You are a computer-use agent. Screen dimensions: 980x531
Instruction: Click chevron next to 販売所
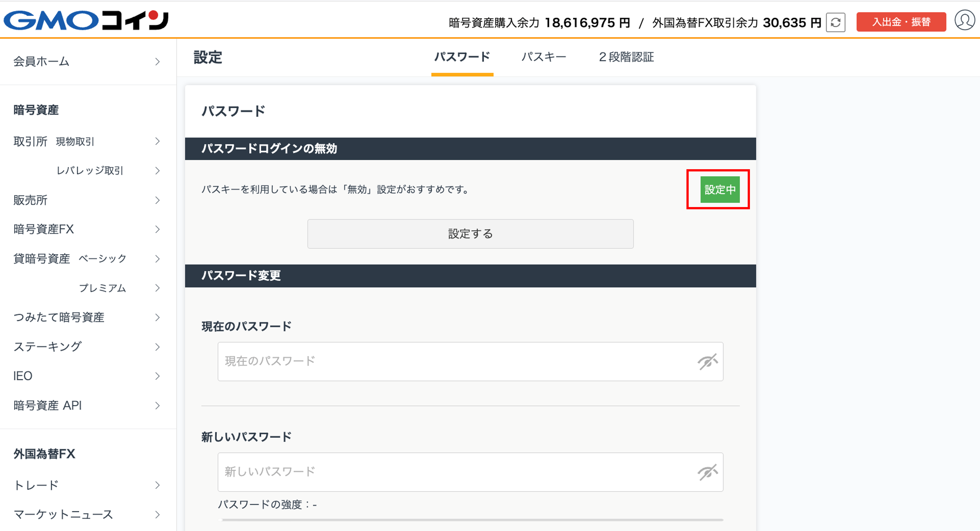coord(157,200)
